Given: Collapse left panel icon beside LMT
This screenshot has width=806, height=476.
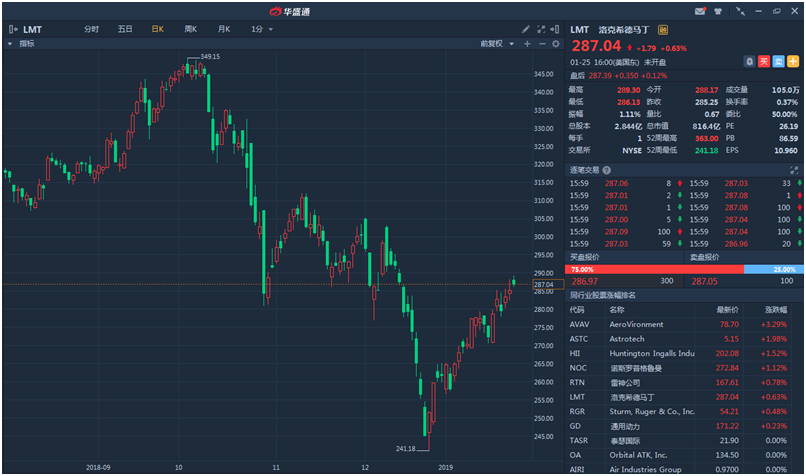Looking at the screenshot, I should coord(13,29).
